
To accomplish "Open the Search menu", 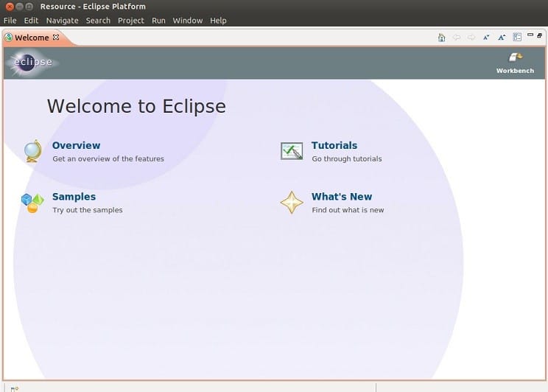I will point(98,21).
